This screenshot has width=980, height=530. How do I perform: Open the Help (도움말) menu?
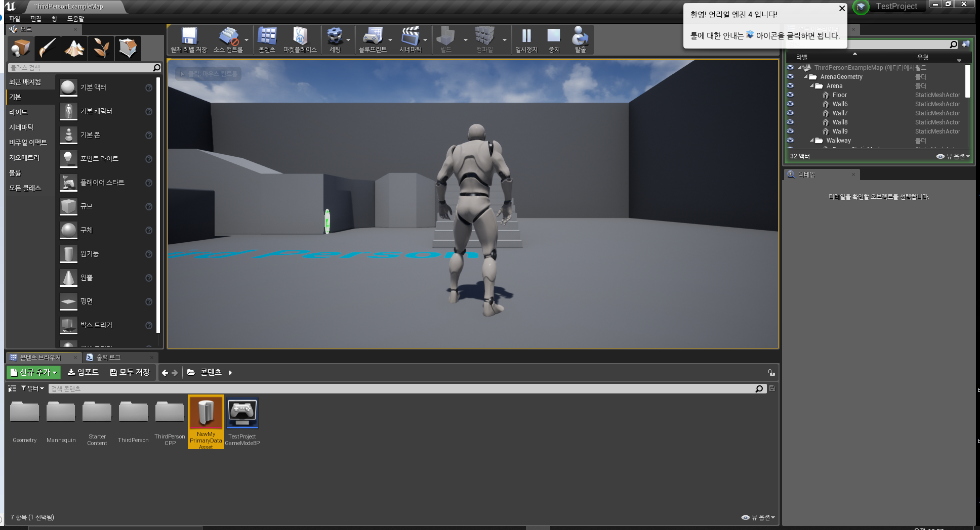pos(76,19)
